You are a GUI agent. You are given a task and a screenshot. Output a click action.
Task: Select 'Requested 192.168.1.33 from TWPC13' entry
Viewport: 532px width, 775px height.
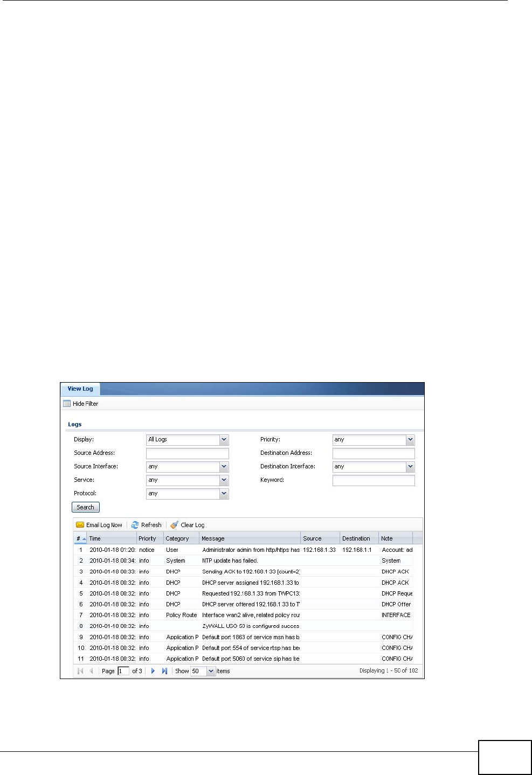coord(251,593)
